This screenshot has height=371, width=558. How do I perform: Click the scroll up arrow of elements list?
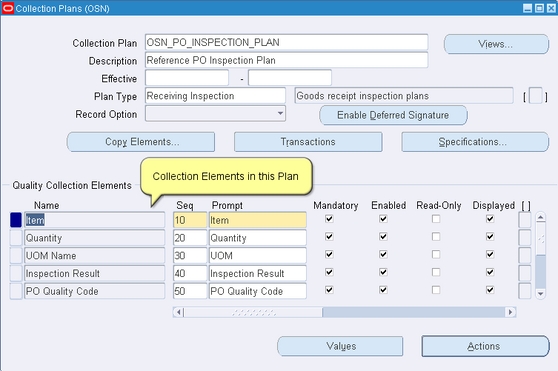(x=541, y=217)
